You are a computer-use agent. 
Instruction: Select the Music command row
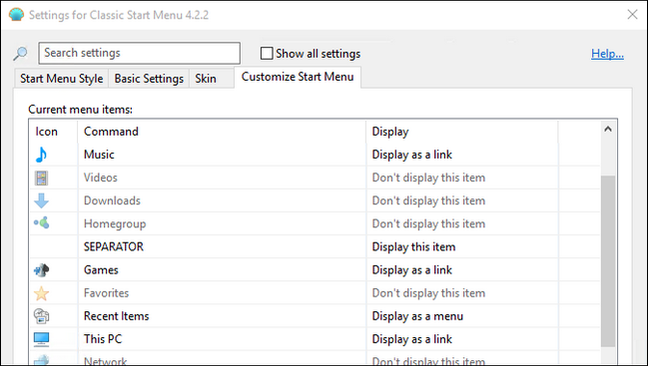click(315, 154)
